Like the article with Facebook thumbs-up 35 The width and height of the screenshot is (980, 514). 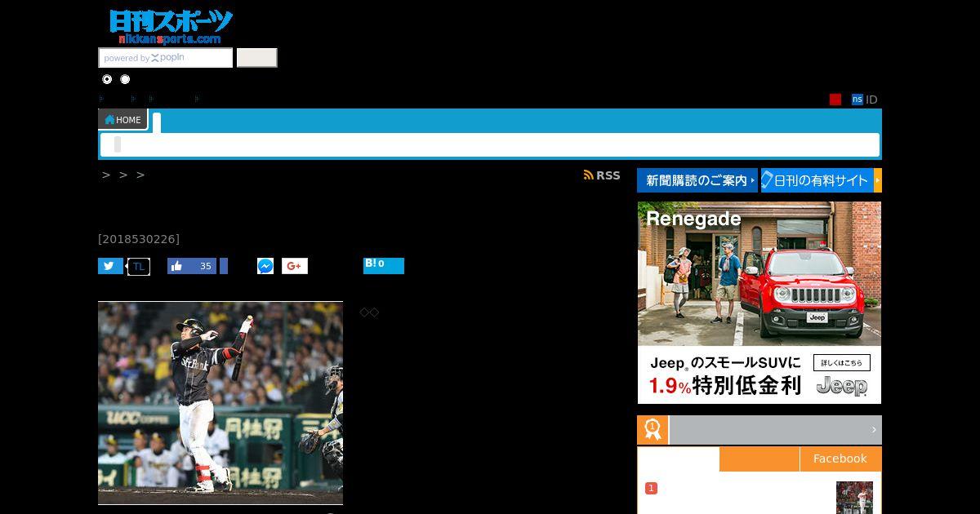pyautogui.click(x=192, y=266)
